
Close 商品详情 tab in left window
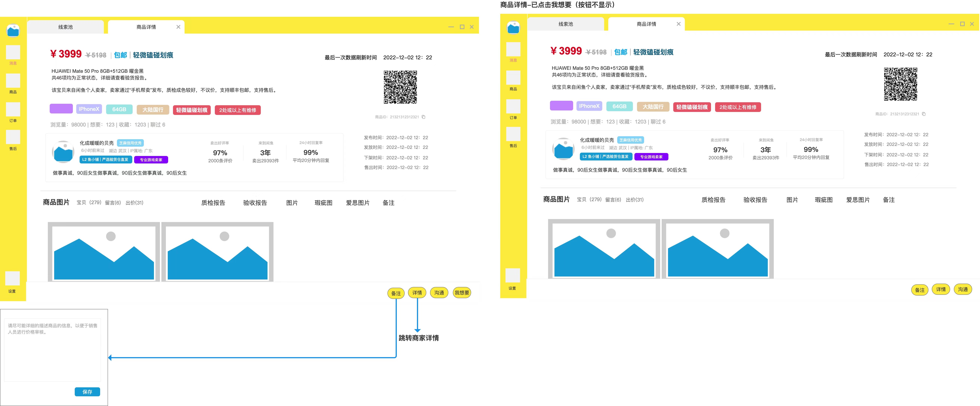pyautogui.click(x=178, y=27)
